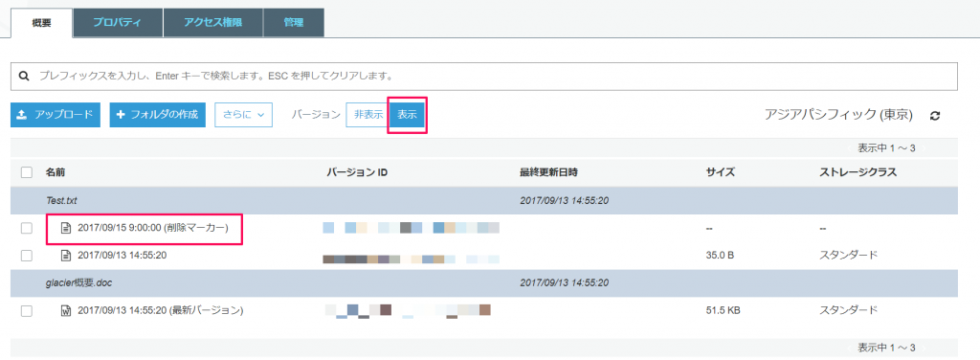This screenshot has width=980, height=360.
Task: Click the prefix search input field
Action: click(x=484, y=77)
